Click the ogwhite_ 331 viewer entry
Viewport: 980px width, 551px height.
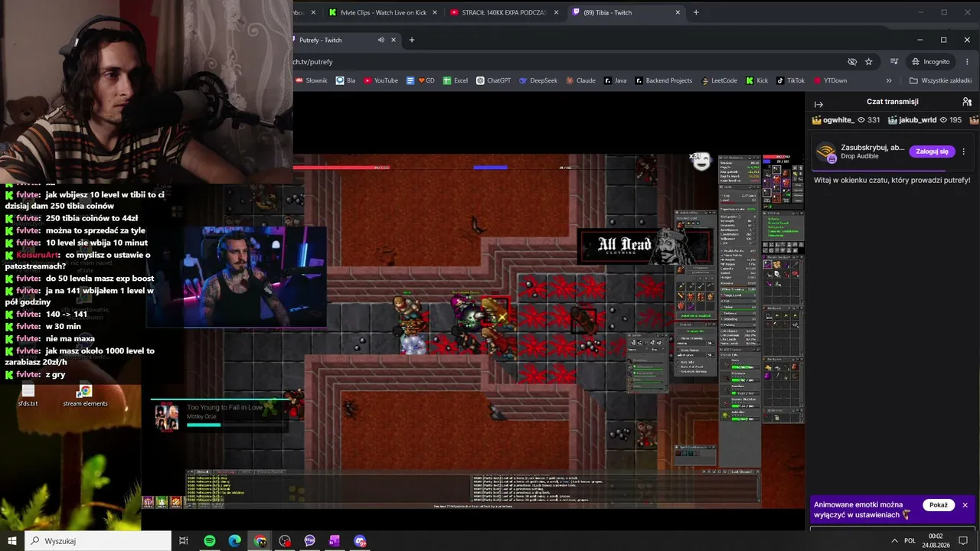[846, 120]
